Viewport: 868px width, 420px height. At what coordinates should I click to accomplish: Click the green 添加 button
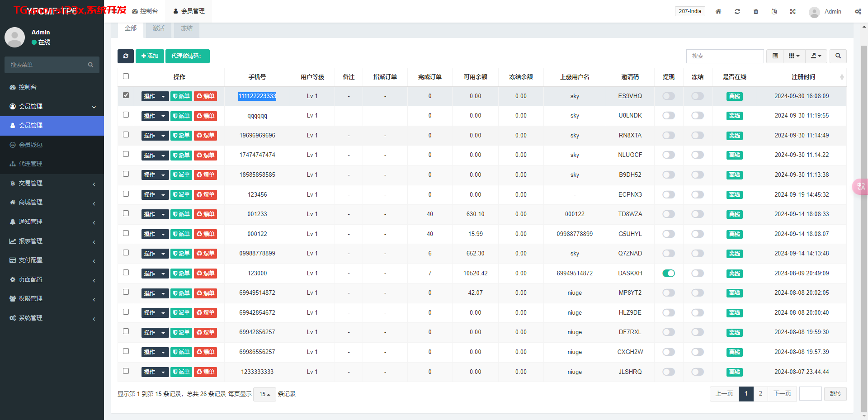pos(150,56)
